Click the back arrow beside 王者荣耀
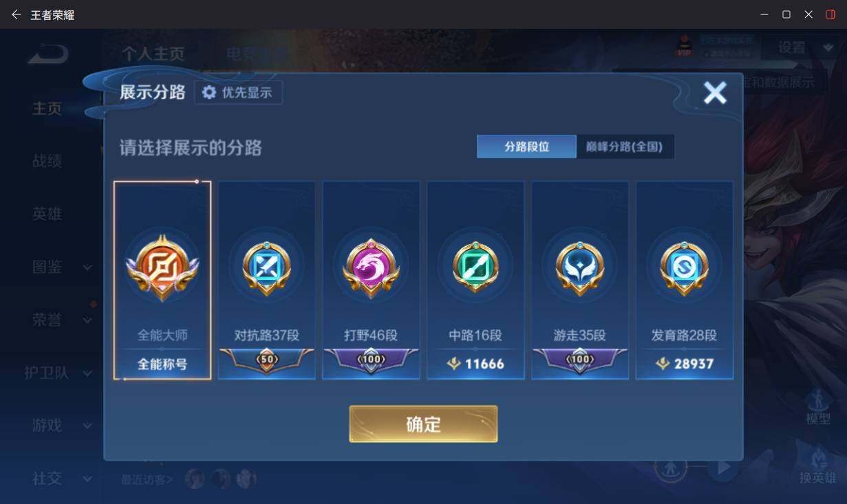The image size is (847, 504). point(16,14)
